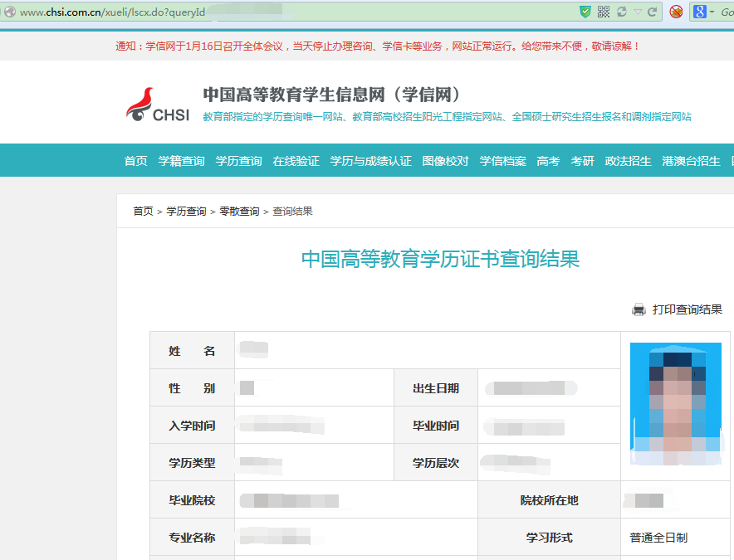This screenshot has width=734, height=560.
Task: Click the 性别 label cell
Action: click(x=192, y=387)
